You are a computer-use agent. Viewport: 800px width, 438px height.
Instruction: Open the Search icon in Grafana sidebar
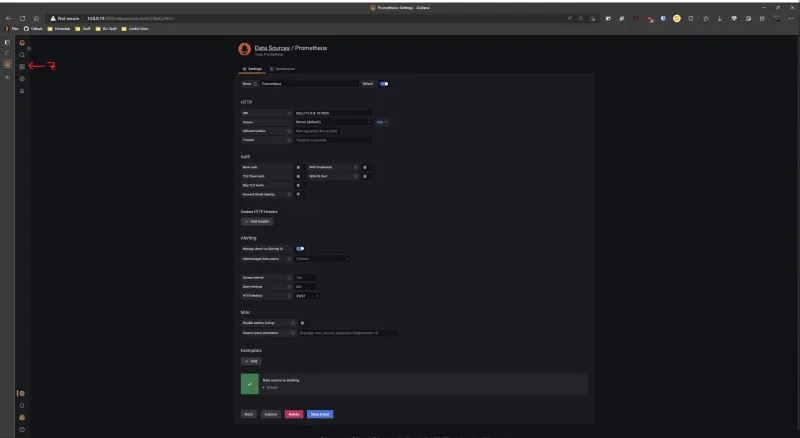pos(22,55)
